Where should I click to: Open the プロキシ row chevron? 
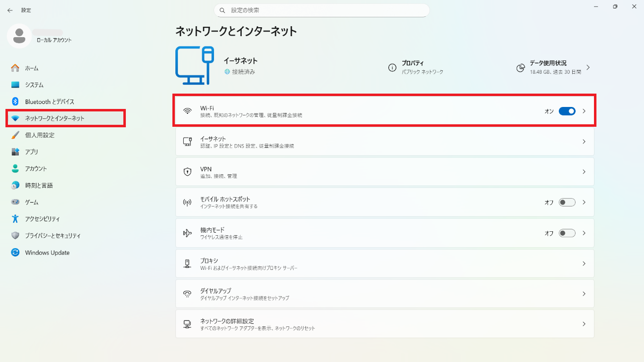coord(584,263)
